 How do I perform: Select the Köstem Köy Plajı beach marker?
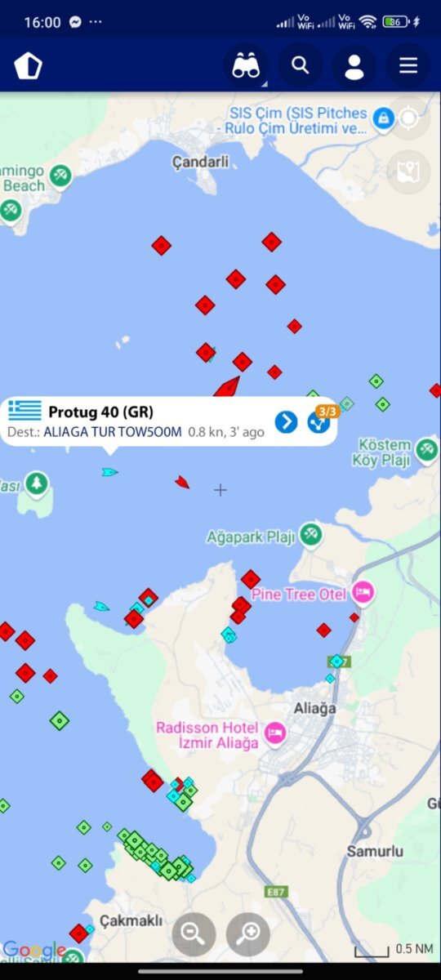point(426,449)
